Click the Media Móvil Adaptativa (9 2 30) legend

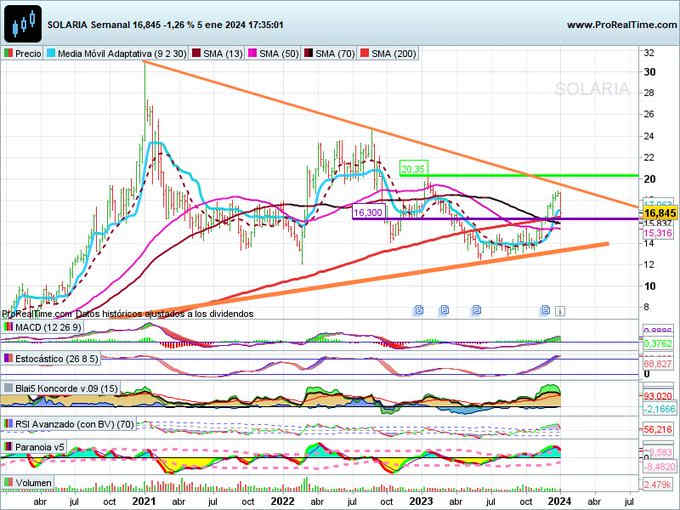(x=117, y=54)
